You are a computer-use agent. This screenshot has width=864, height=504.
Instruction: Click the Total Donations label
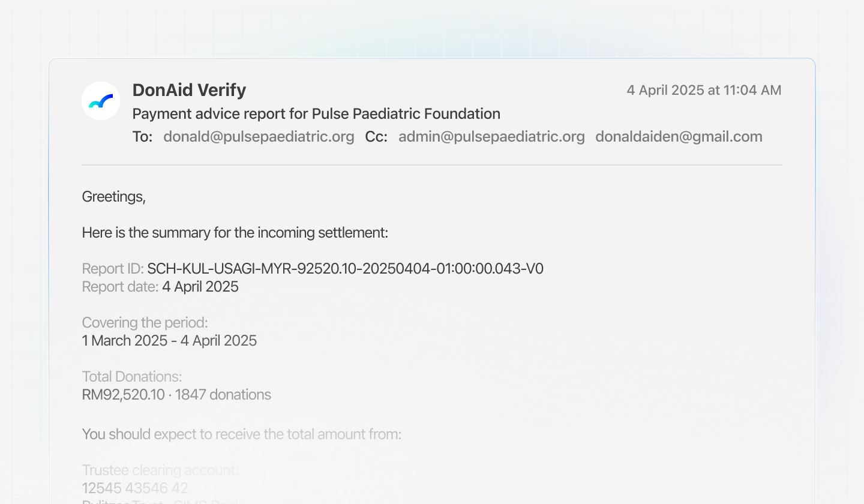[x=132, y=377]
